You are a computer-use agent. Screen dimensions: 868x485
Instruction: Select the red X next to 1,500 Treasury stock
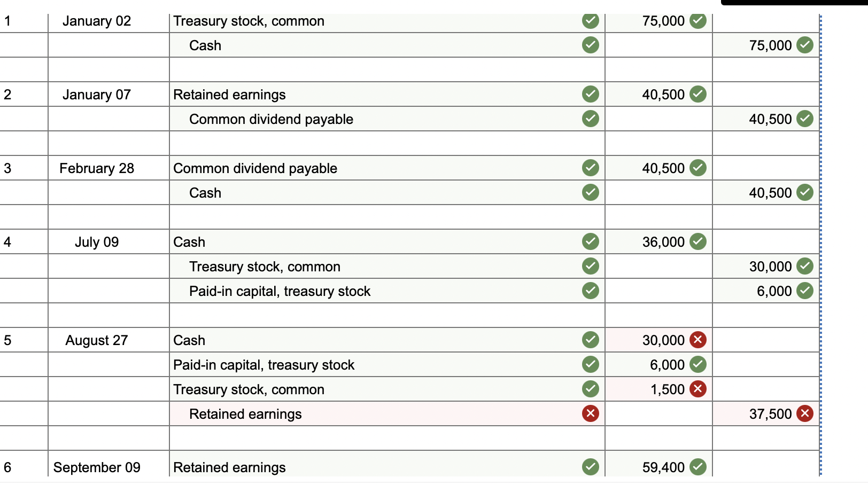point(698,389)
